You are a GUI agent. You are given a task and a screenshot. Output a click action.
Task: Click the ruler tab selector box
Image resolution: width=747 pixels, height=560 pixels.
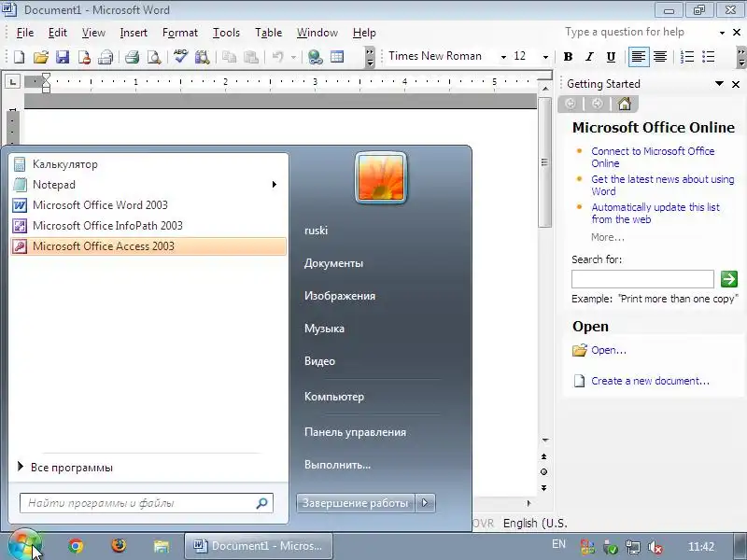click(13, 82)
